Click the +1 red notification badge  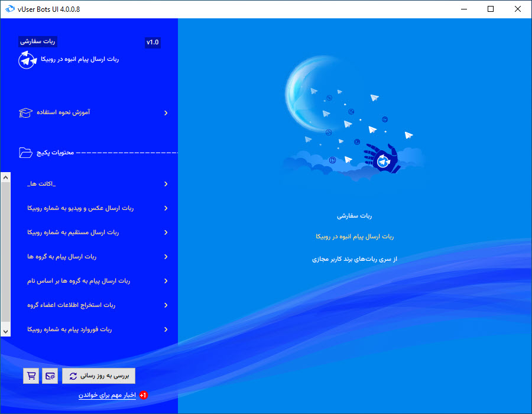(x=143, y=395)
